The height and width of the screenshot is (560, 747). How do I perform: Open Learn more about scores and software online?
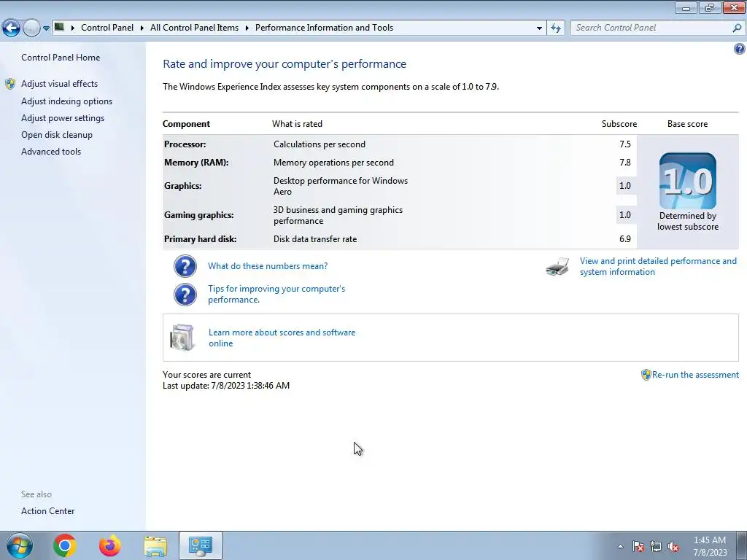point(282,338)
